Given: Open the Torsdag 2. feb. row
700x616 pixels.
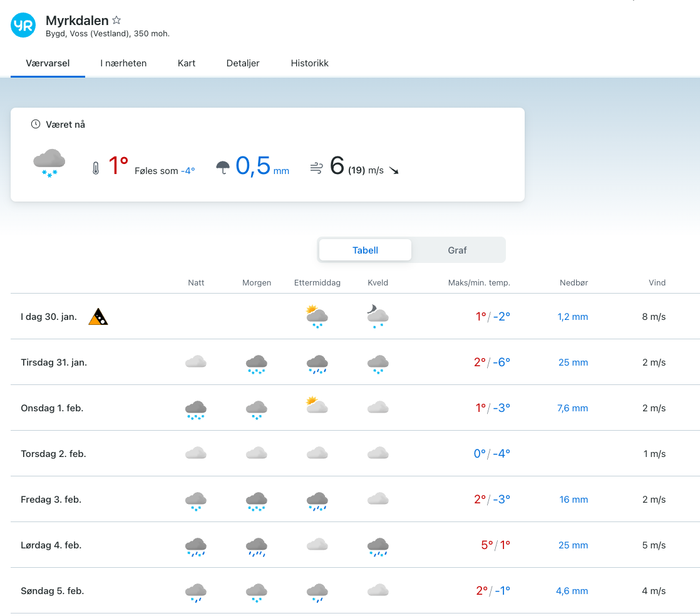Looking at the screenshot, I should pyautogui.click(x=53, y=454).
